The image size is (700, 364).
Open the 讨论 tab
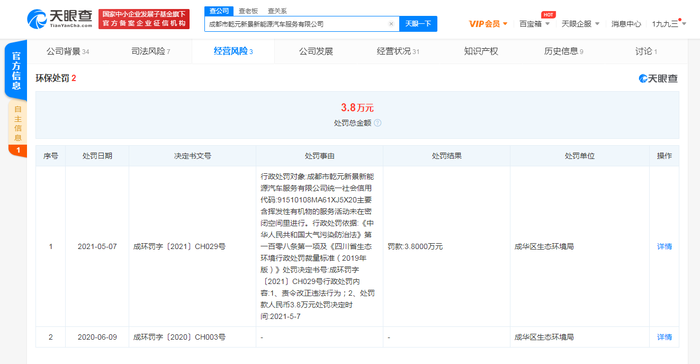point(646,51)
